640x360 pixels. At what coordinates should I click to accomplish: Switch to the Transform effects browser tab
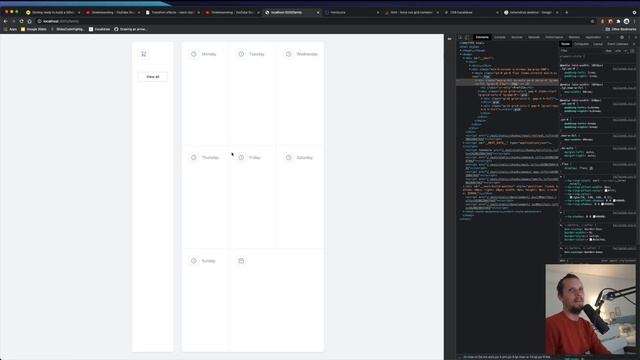173,13
